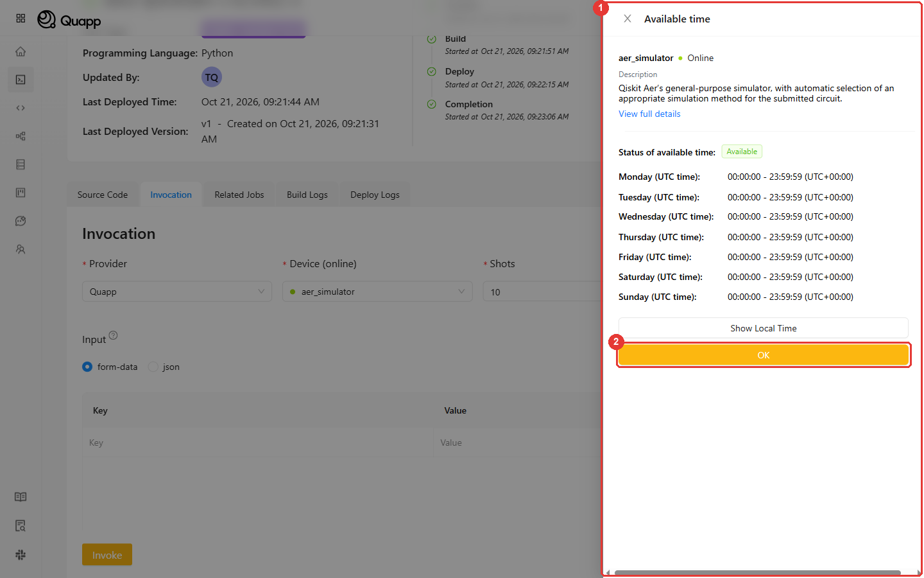
Task: Click the Invoke button
Action: 107,555
